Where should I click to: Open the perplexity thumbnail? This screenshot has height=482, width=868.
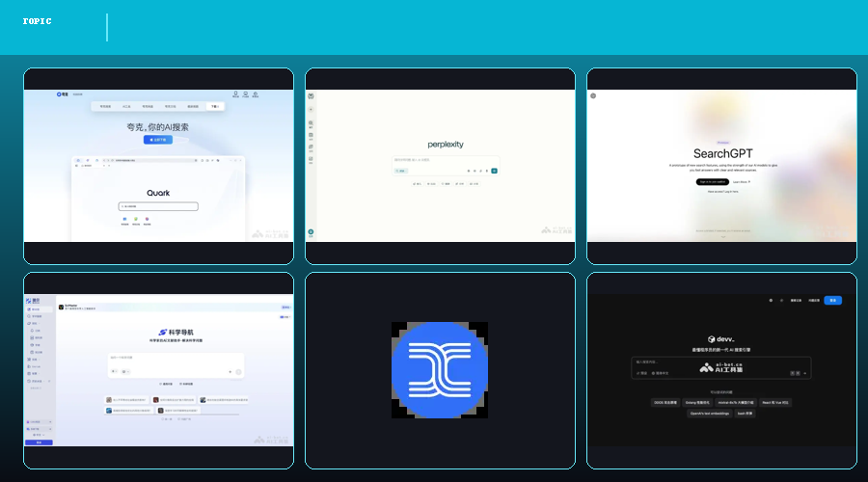click(x=440, y=166)
